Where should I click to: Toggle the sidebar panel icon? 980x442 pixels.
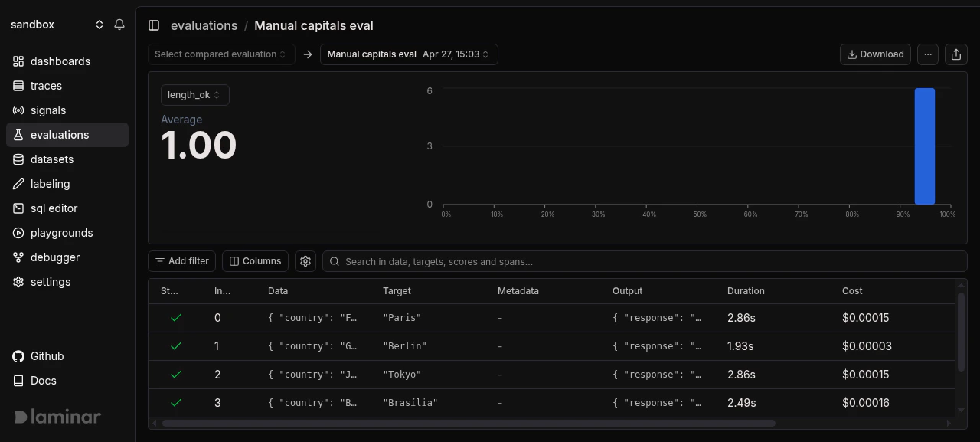coord(154,25)
